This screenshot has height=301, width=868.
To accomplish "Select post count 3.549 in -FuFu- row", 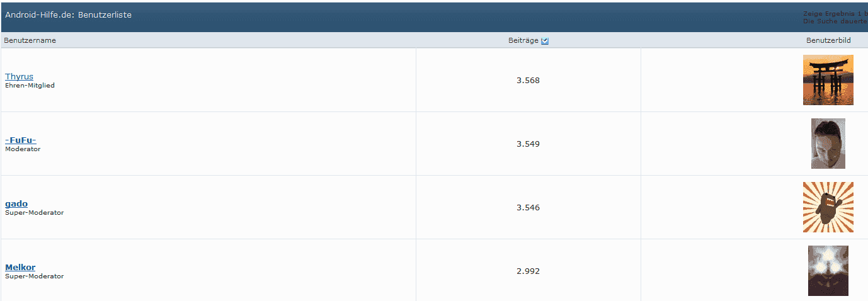I will pos(528,144).
